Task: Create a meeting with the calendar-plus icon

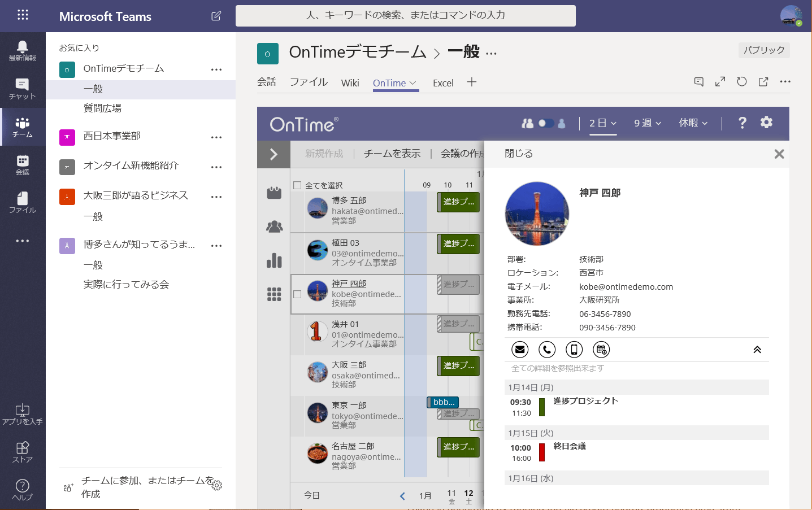Action: (x=601, y=349)
